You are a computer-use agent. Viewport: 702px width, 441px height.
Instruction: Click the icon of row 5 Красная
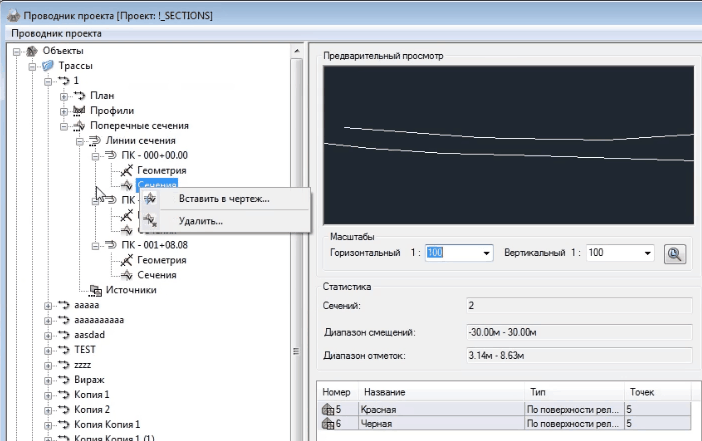[x=328, y=409]
